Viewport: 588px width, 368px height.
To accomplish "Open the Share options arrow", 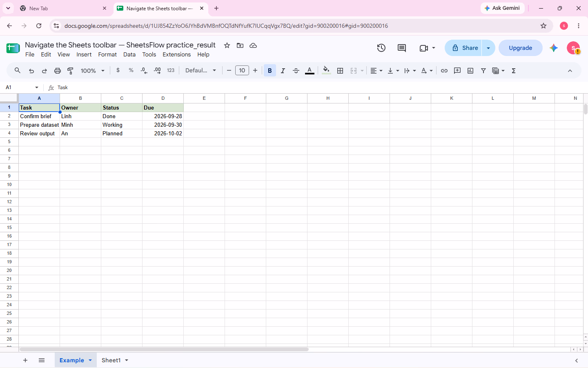I will coord(488,48).
